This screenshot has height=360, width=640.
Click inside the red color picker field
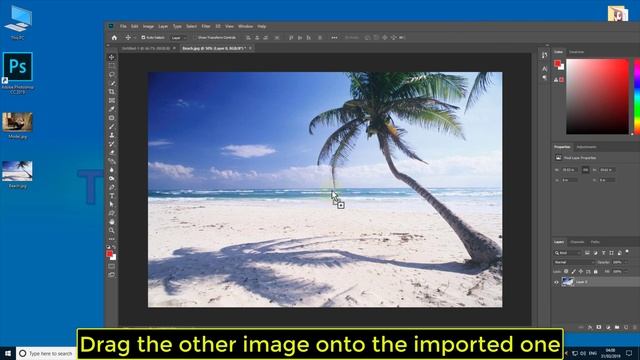click(597, 97)
